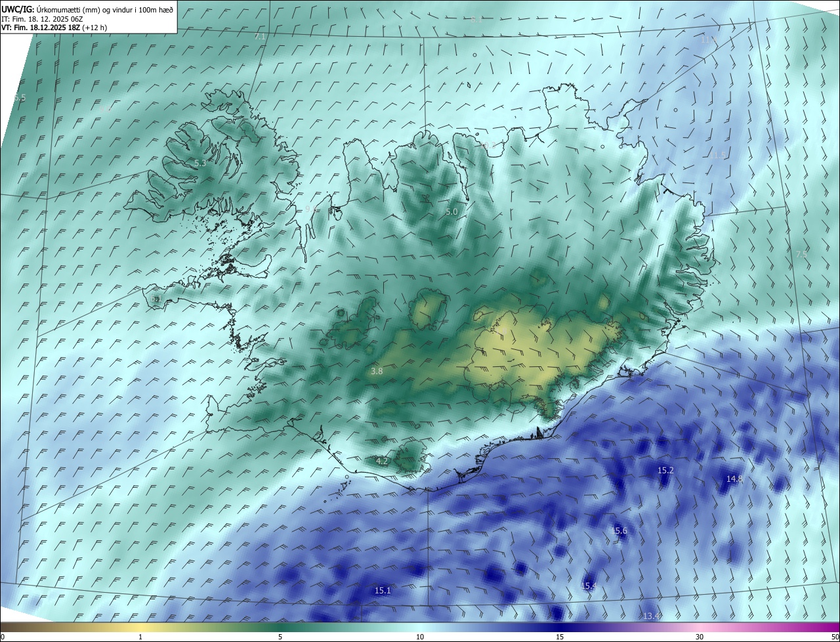Click the 7.1 value label on the map

pos(260,37)
